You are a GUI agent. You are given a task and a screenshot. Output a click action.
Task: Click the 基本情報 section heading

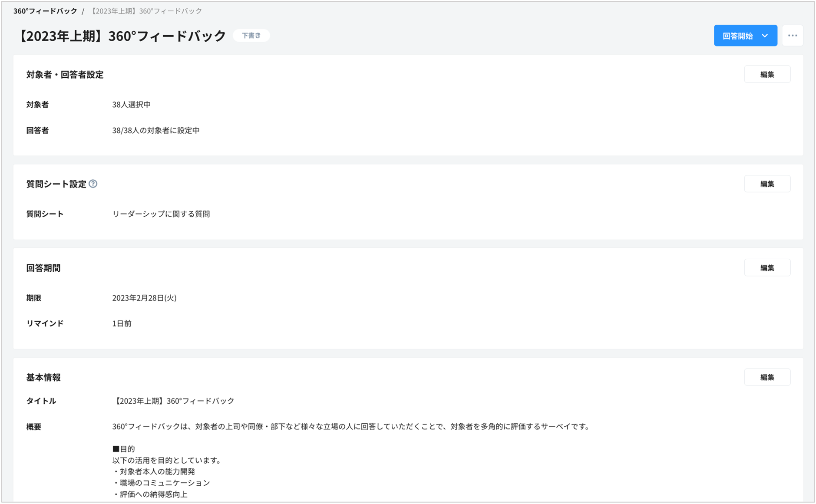click(43, 377)
